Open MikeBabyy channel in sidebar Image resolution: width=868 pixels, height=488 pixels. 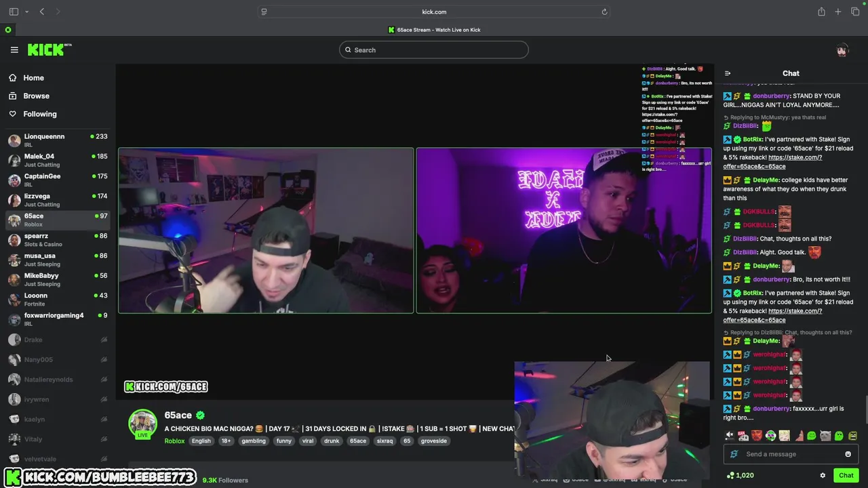(58, 279)
